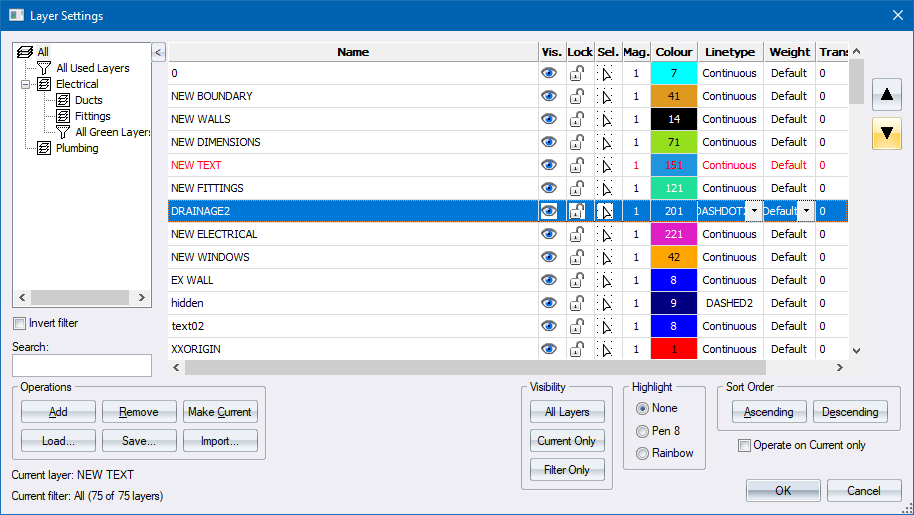The width and height of the screenshot is (914, 515).
Task: Open linetype dropdown for DRAINAGE2 layer
Action: (x=754, y=211)
